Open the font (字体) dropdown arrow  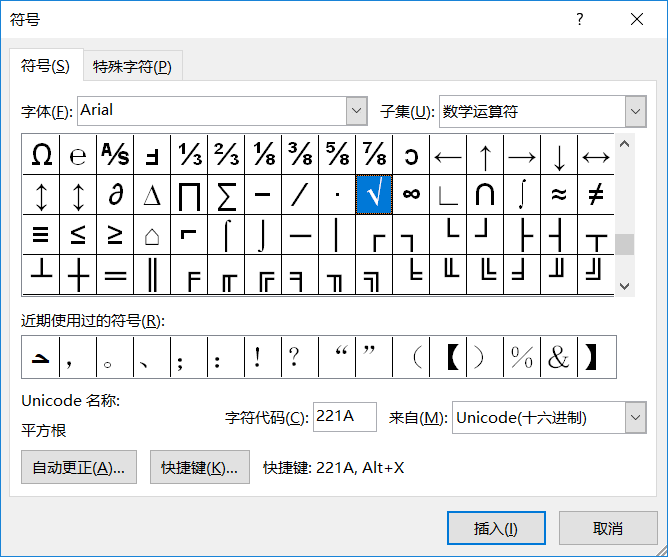click(357, 111)
